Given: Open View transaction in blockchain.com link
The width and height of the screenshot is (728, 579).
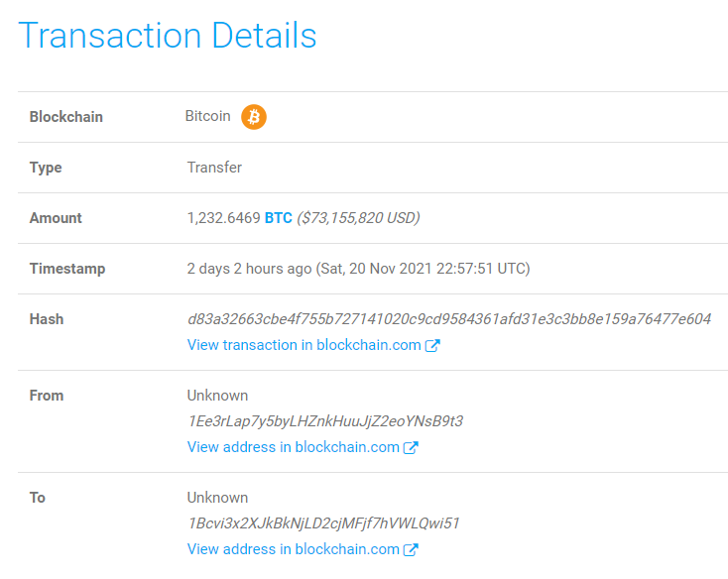Looking at the screenshot, I should [x=304, y=345].
